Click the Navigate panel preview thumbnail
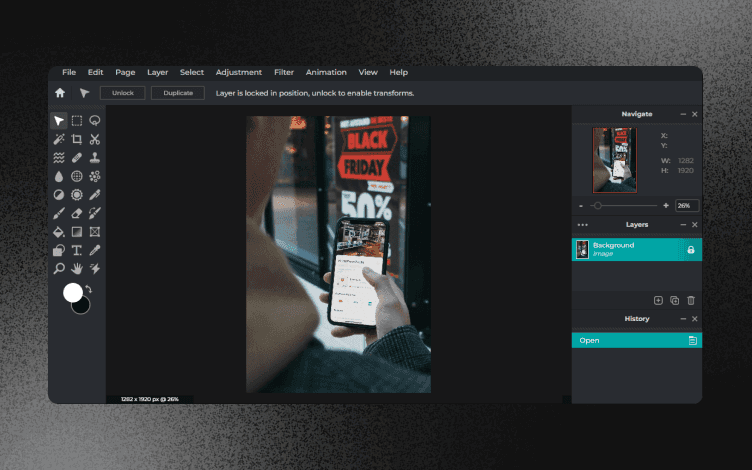 click(x=615, y=160)
